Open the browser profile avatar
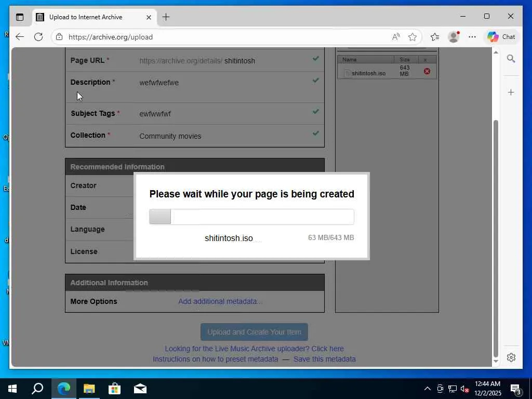The width and height of the screenshot is (532, 399). point(454,37)
